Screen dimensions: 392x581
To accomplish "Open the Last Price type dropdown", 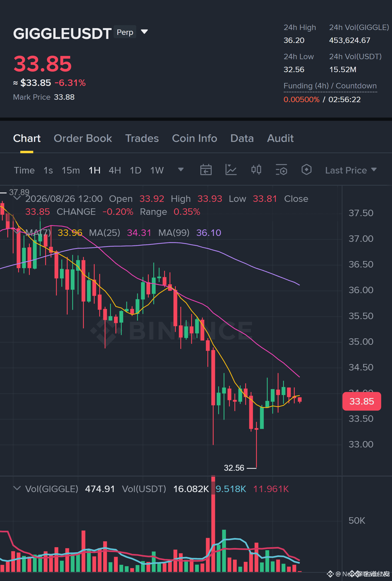I will (351, 170).
